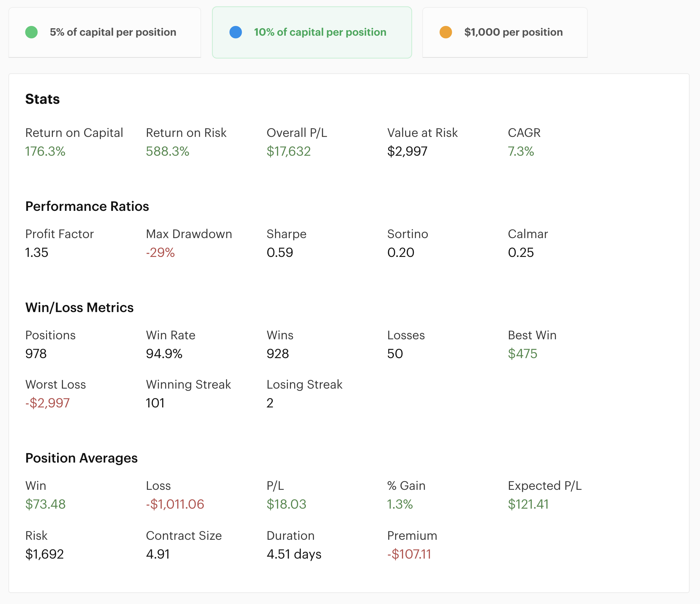This screenshot has width=700, height=604.
Task: Click the Worst Loss -$2,997 value
Action: (48, 403)
